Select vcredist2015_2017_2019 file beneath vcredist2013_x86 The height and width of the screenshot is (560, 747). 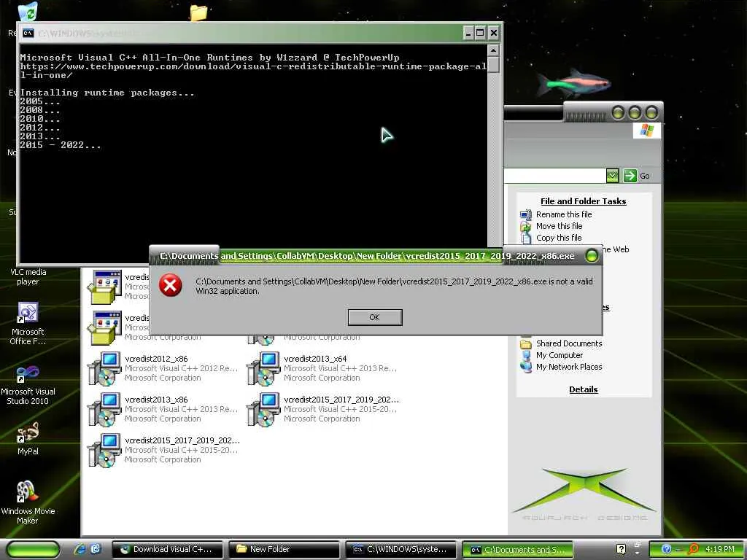click(163, 450)
